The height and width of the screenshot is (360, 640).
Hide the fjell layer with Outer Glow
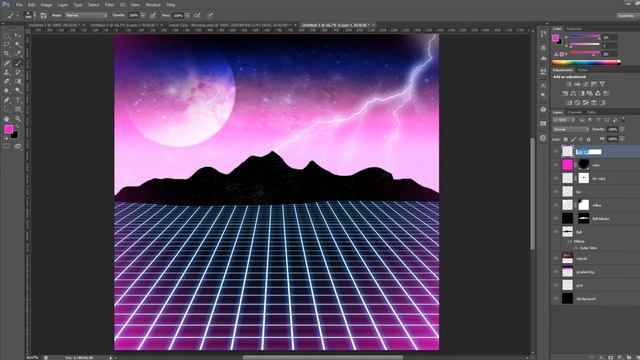tap(556, 232)
